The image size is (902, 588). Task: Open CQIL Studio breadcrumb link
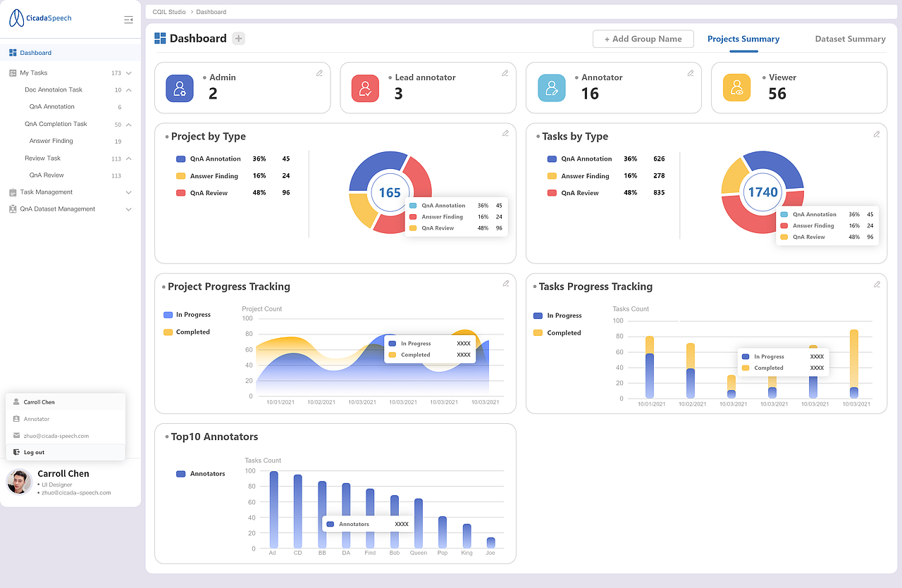[x=169, y=12]
